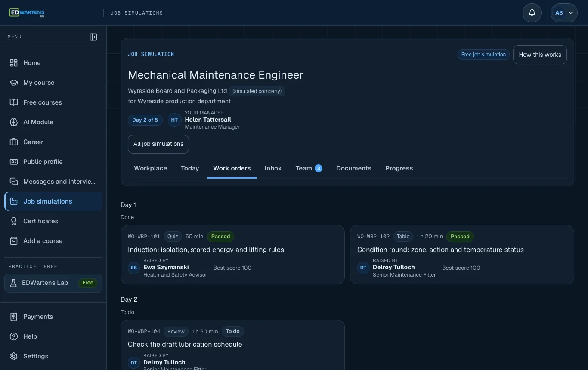Viewport: 588px width, 370px height.
Task: Collapse the sidebar menu panel icon
Action: pyautogui.click(x=93, y=37)
